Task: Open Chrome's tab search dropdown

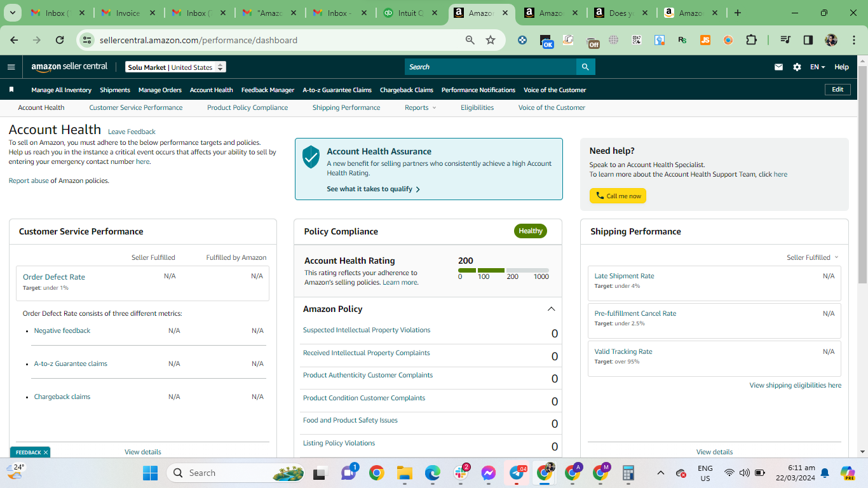Action: coord(13,13)
